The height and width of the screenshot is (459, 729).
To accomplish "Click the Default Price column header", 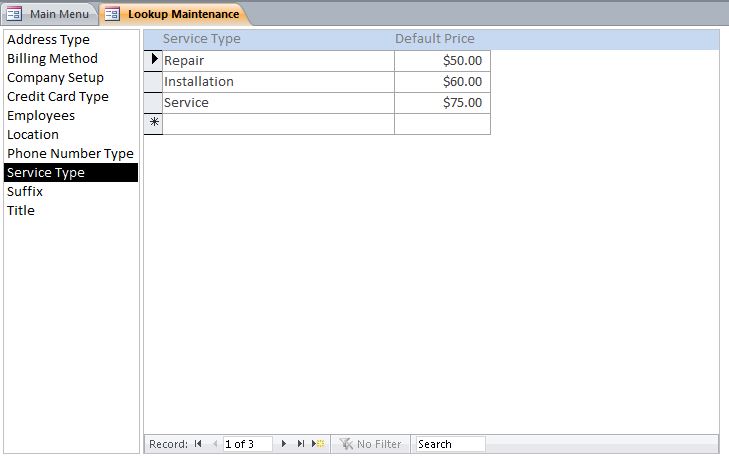I will [435, 39].
